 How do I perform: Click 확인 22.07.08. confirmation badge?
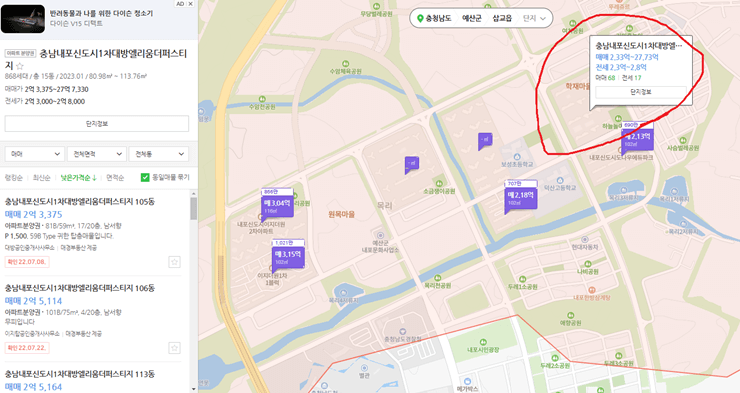[x=26, y=261]
